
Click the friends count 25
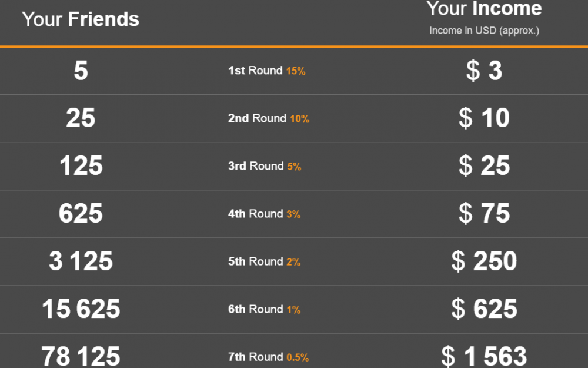tap(81, 118)
